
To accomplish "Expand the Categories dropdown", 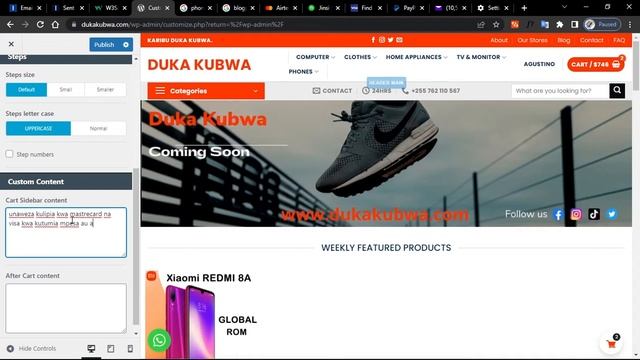I will pyautogui.click(x=206, y=91).
